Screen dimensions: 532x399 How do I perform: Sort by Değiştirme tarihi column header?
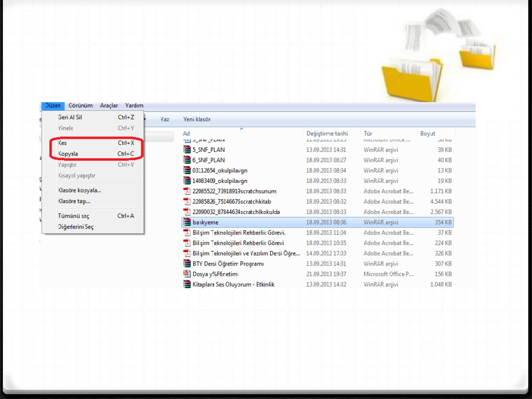[x=327, y=134]
